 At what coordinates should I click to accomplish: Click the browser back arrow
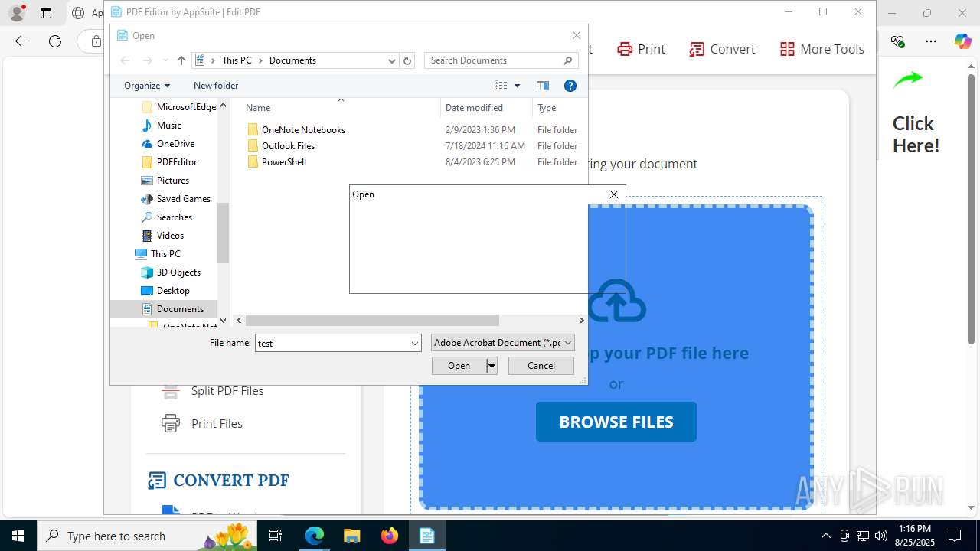click(x=21, y=41)
